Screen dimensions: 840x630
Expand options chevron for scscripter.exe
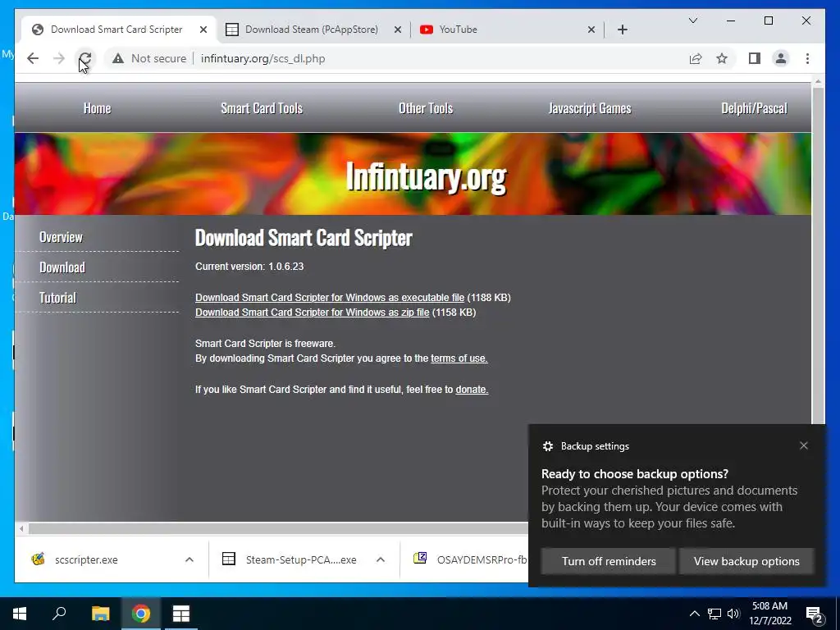coord(189,559)
